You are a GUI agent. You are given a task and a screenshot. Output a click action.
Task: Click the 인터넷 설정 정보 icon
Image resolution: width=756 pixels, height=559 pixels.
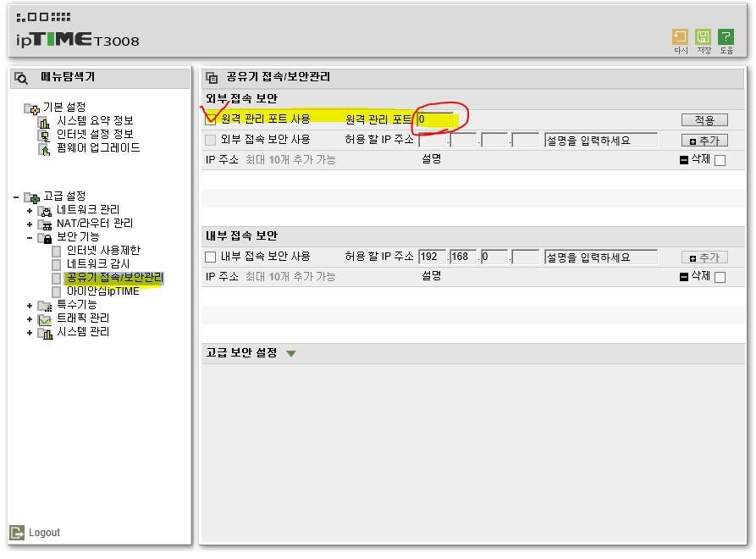point(44,135)
